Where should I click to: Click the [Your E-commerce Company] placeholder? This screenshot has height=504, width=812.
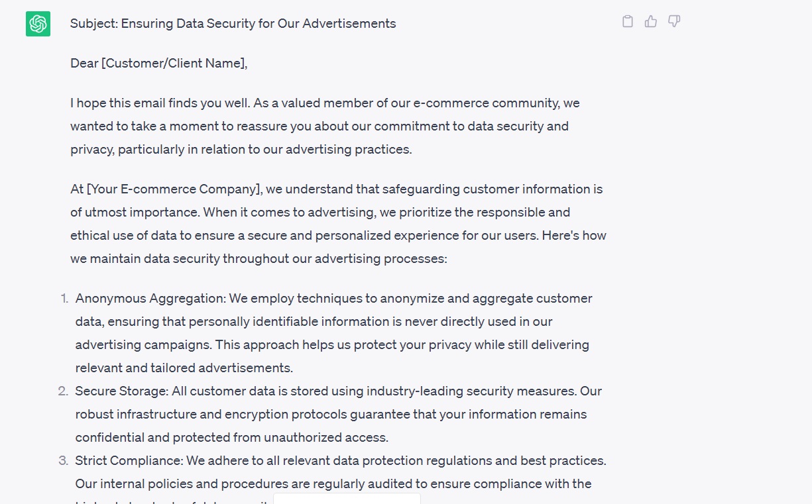click(174, 189)
